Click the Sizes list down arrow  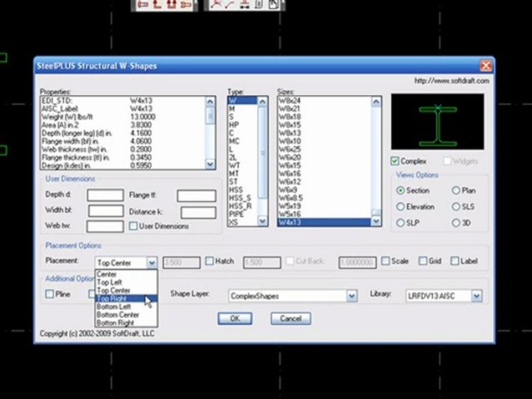pyautogui.click(x=376, y=222)
